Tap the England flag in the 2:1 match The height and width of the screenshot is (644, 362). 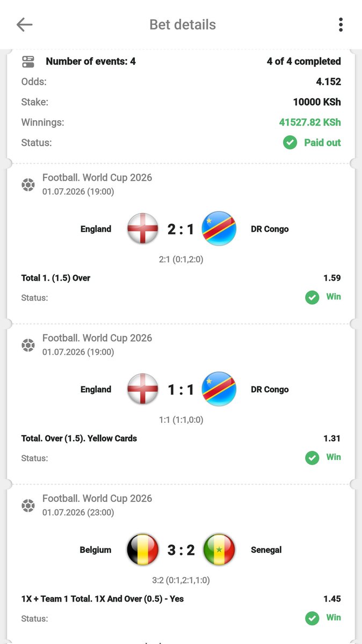143,229
